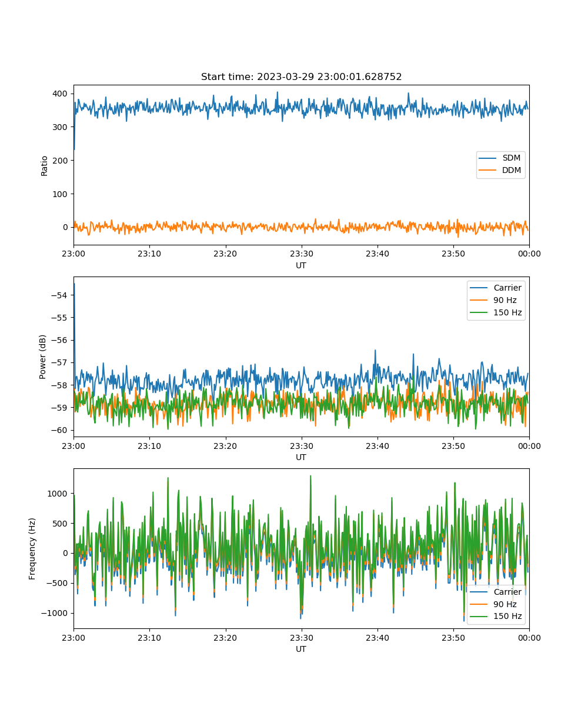Click green line sample in Power legend
Viewport: 588px width, 706px height.
479,312
